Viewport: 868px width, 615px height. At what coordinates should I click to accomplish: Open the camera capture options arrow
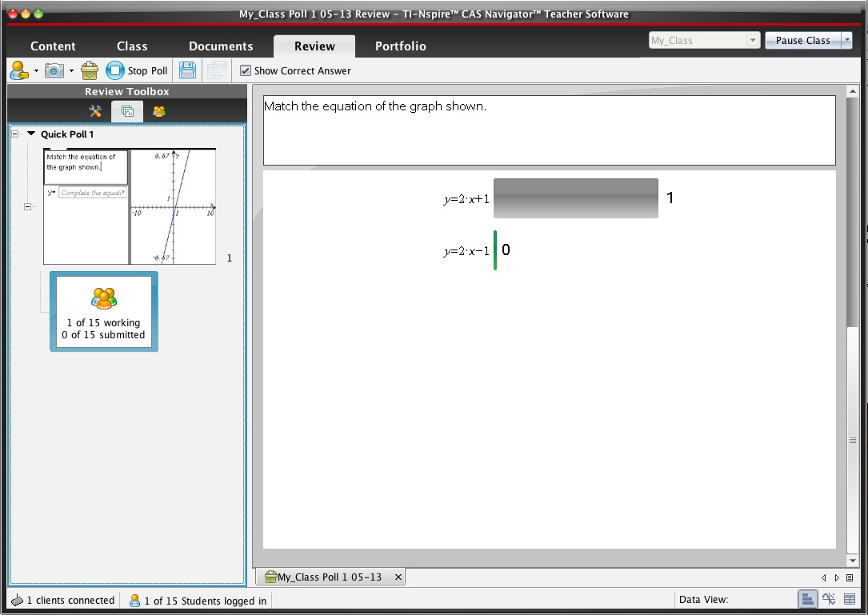pos(71,70)
